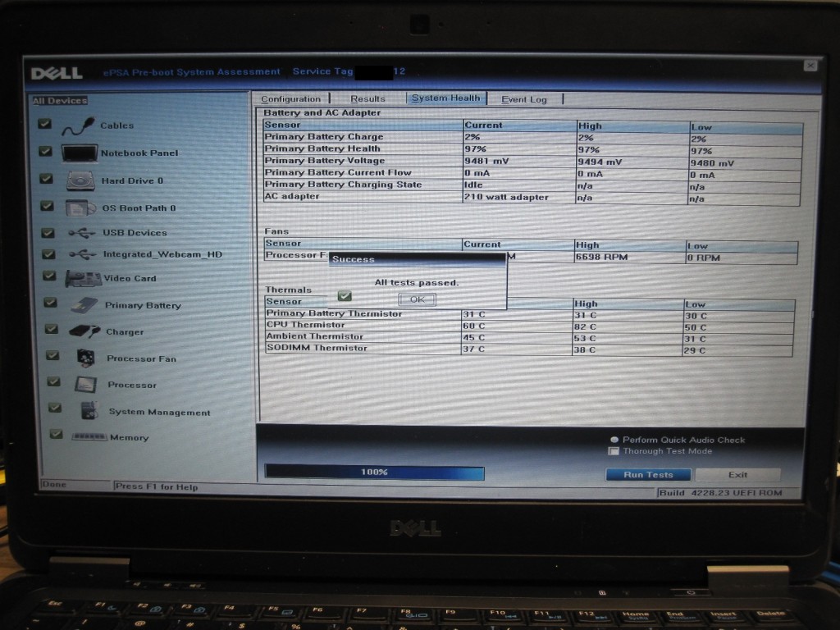The image size is (840, 630).
Task: Select the Processor Fan icon
Action: point(85,358)
